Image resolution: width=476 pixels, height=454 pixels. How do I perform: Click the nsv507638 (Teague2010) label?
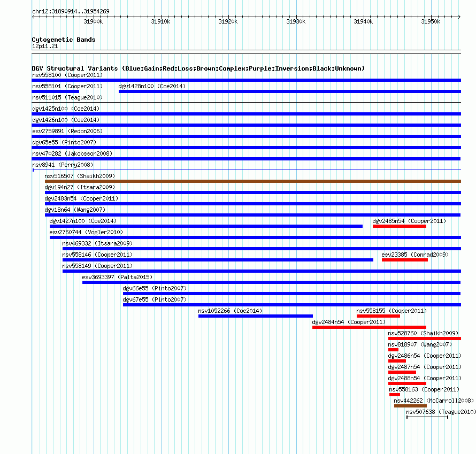point(441,412)
